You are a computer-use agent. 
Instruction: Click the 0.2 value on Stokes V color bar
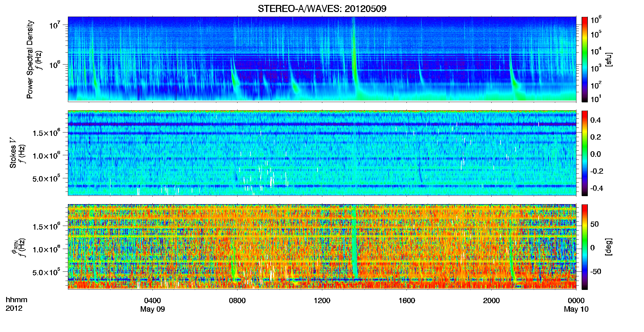point(595,137)
